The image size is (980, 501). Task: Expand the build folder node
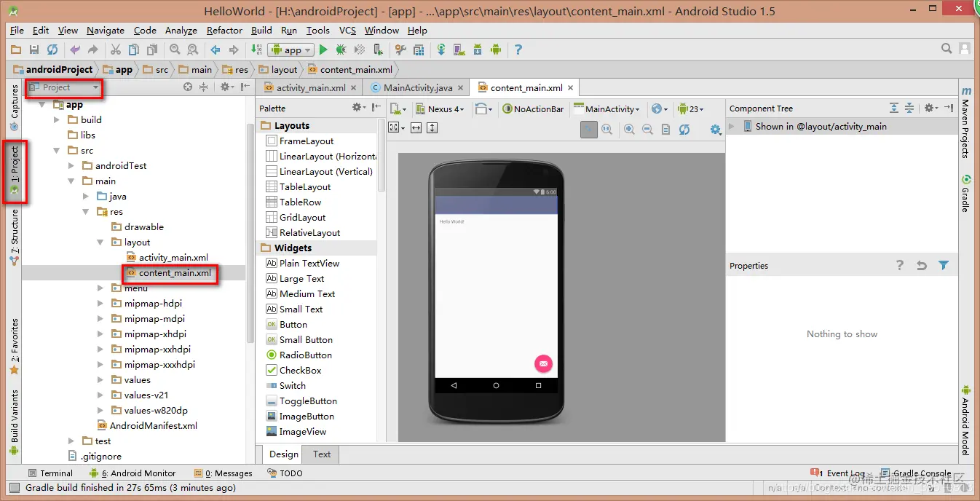click(x=58, y=120)
